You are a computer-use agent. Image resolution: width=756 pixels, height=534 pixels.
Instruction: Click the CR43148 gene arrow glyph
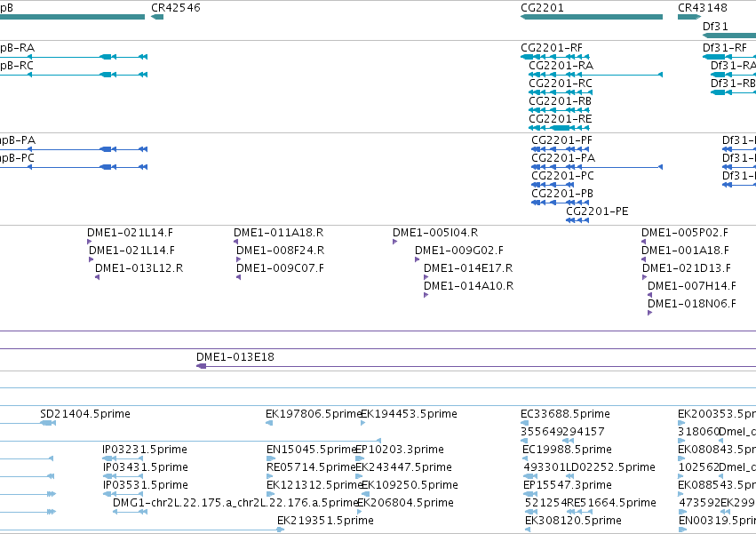[689, 17]
